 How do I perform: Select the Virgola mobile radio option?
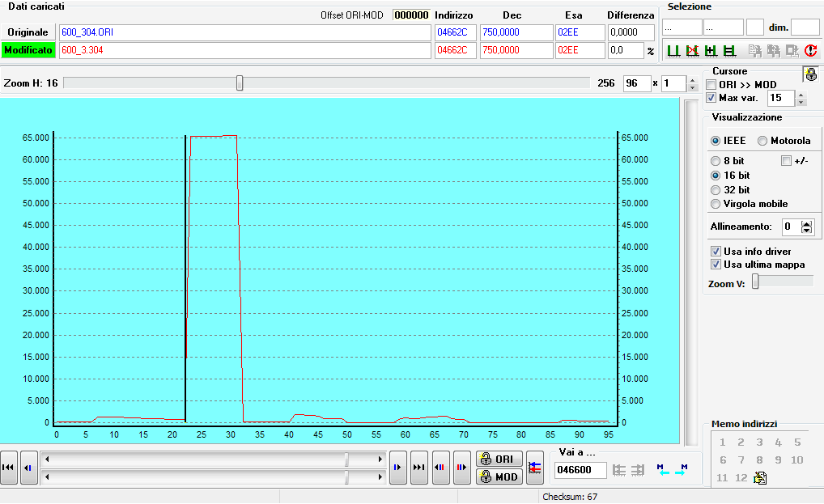point(716,204)
